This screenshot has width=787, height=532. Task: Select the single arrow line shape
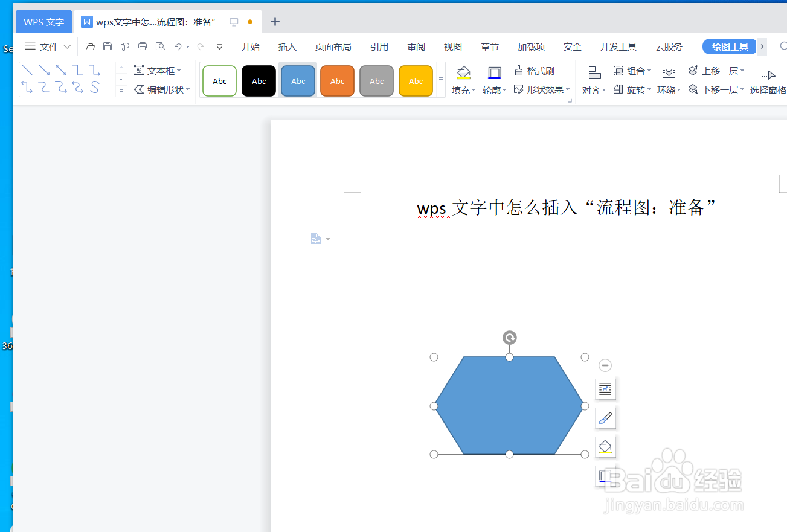[44, 70]
